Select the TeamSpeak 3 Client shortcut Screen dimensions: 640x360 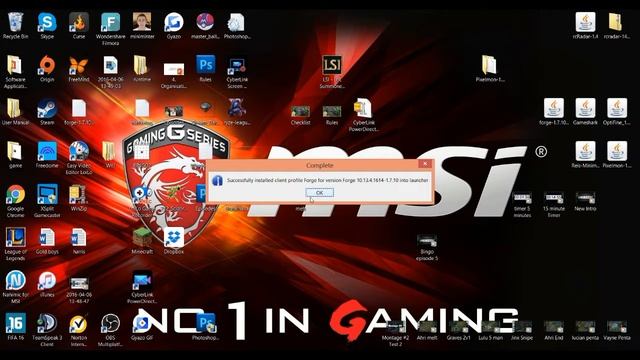47,330
